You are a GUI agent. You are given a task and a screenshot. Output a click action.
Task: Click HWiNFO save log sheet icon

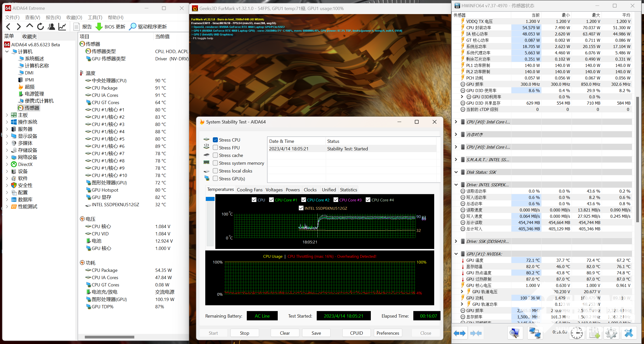594,333
